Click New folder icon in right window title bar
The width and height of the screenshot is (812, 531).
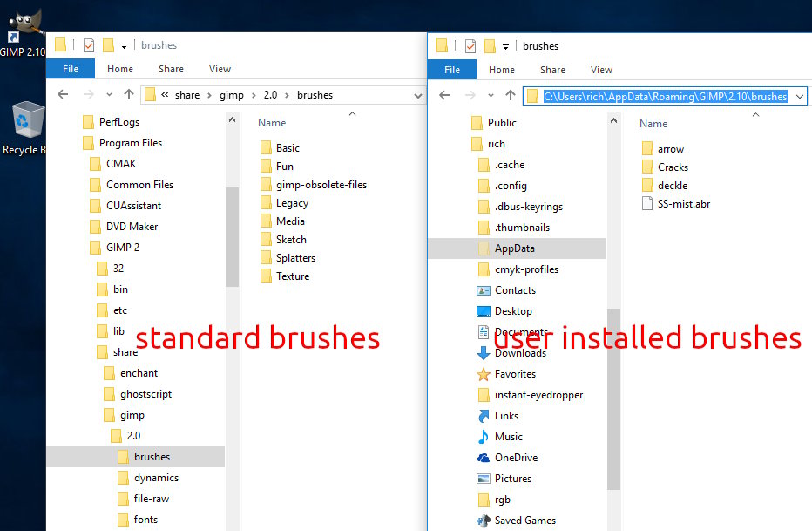[490, 46]
